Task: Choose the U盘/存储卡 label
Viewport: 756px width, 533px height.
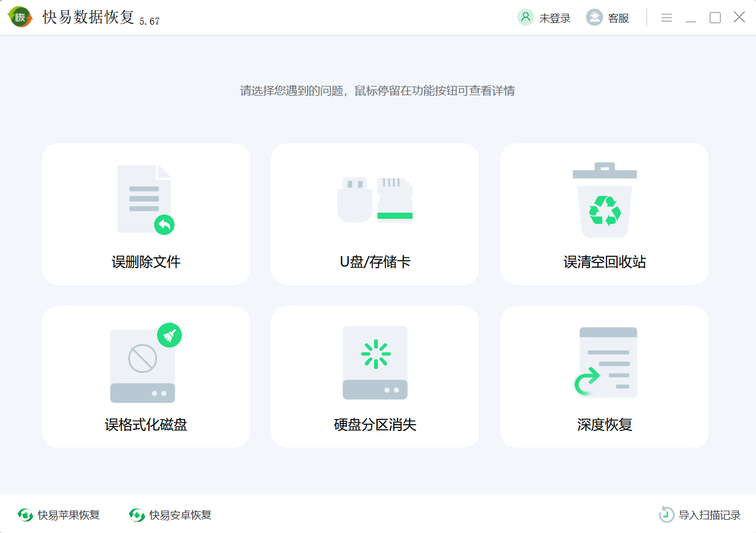Action: click(x=375, y=262)
